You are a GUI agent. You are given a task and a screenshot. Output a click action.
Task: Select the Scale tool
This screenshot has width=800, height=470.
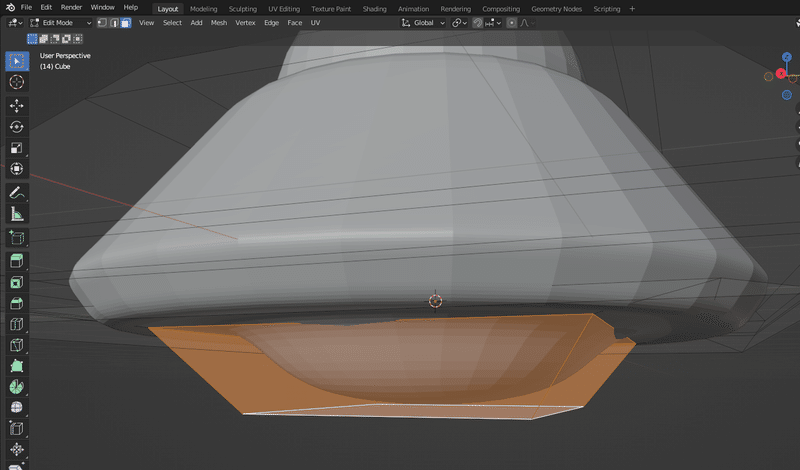click(17, 147)
